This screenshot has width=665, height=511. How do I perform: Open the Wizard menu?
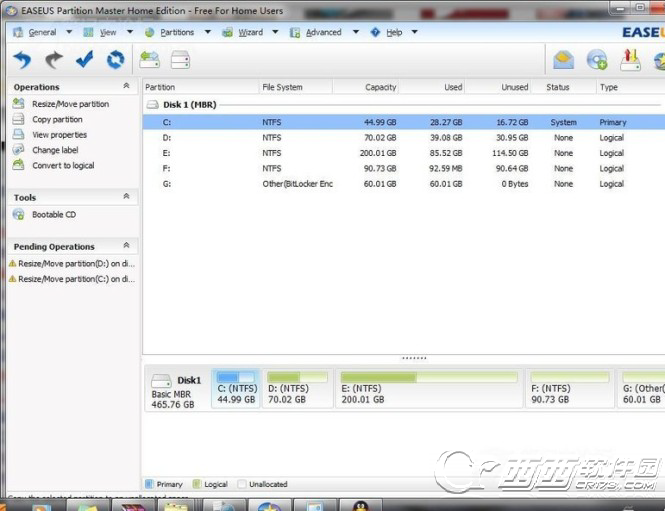tap(250, 32)
